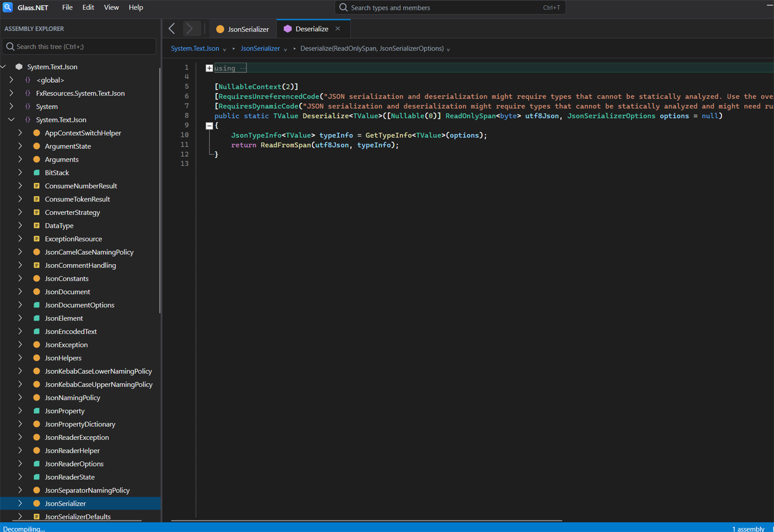This screenshot has width=774, height=532.
Task: Focus the Search this tree field
Action: tap(79, 46)
